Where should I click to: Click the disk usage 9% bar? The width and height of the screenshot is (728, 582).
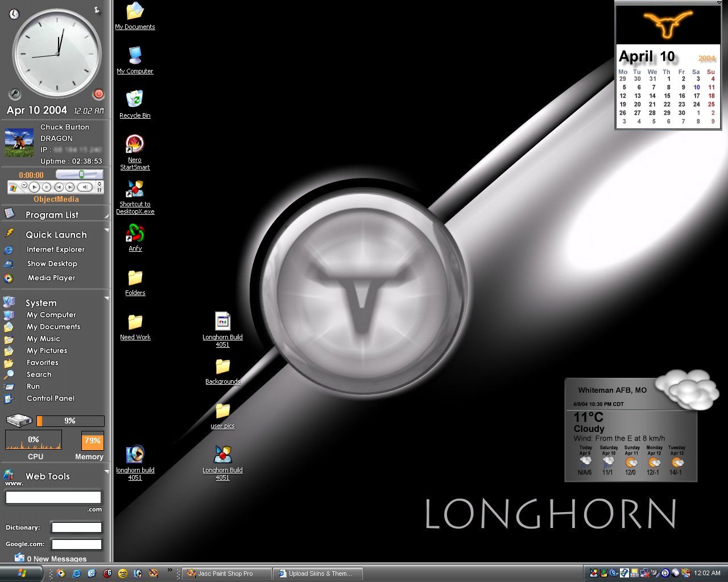pos(71,421)
